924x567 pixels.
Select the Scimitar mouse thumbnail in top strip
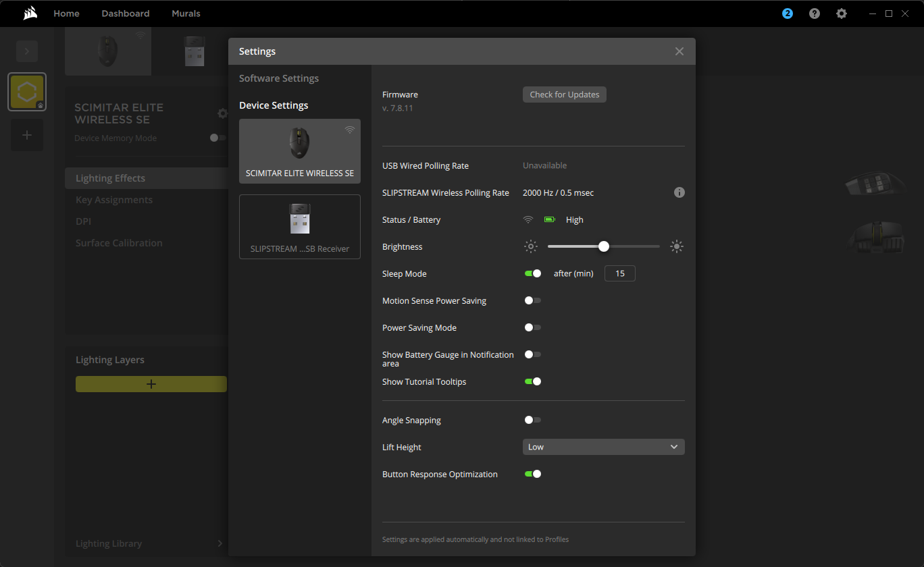[108, 51]
